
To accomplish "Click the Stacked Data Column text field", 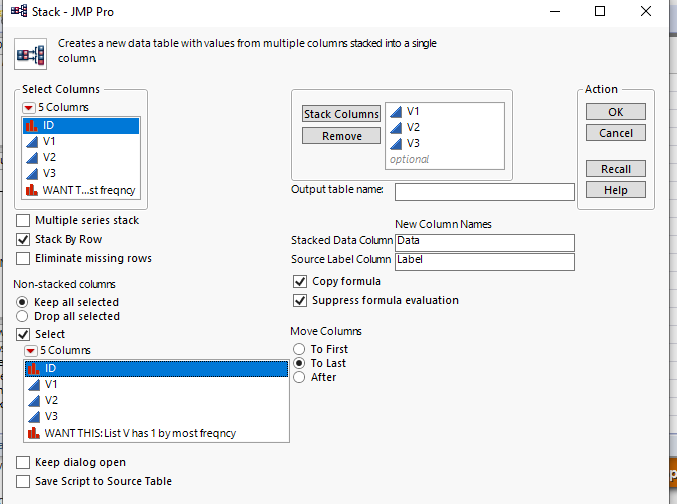I will [x=484, y=242].
